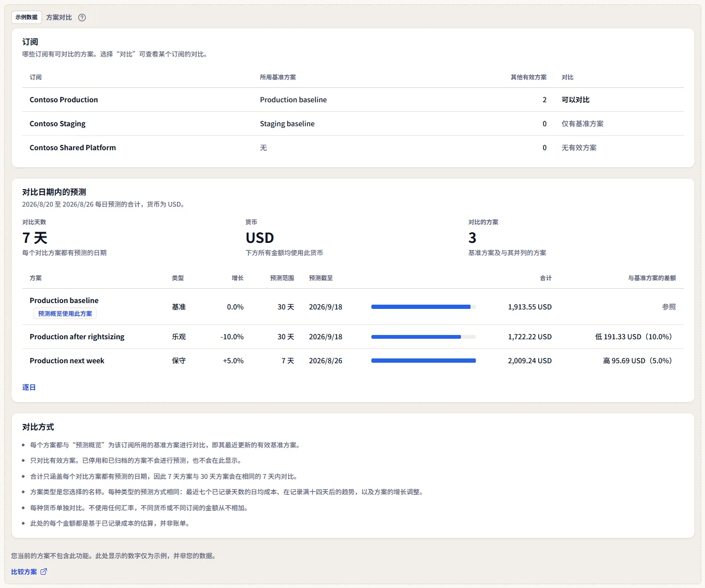705x588 pixels.
Task: Click the Staging baseline cell
Action: tap(287, 124)
